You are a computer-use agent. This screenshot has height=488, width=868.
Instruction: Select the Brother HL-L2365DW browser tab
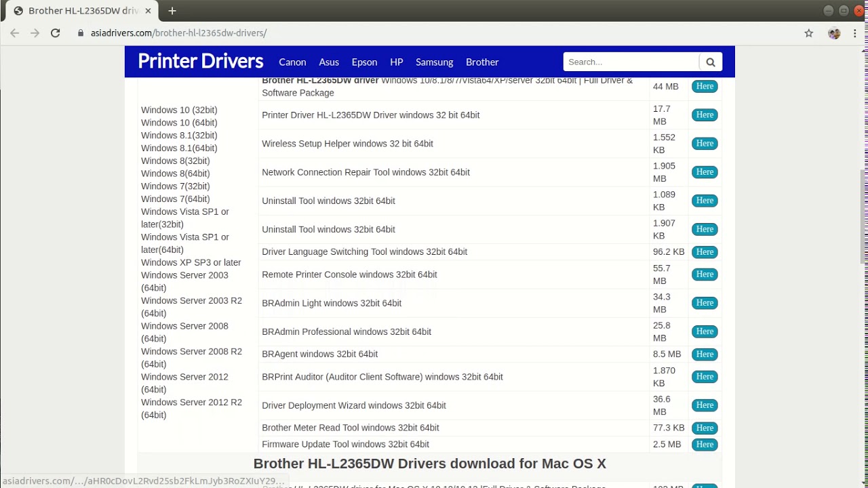(83, 11)
